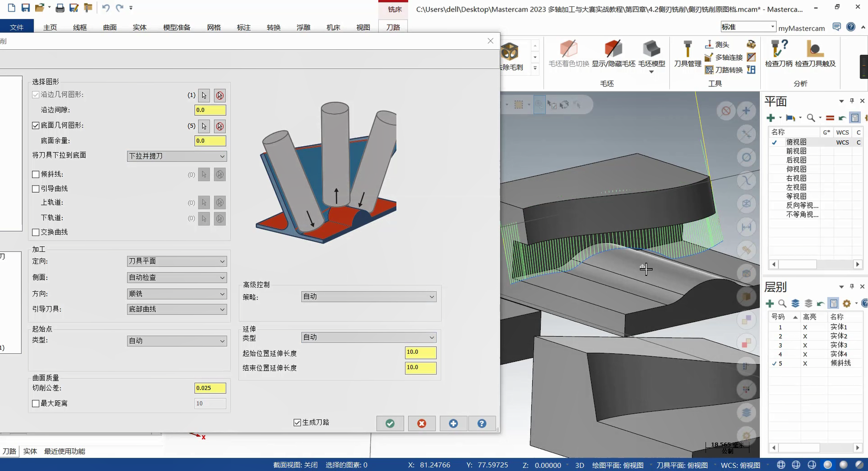This screenshot has width=868, height=471.
Task: Switch to the 实体 manager tab at bottom
Action: [30, 452]
